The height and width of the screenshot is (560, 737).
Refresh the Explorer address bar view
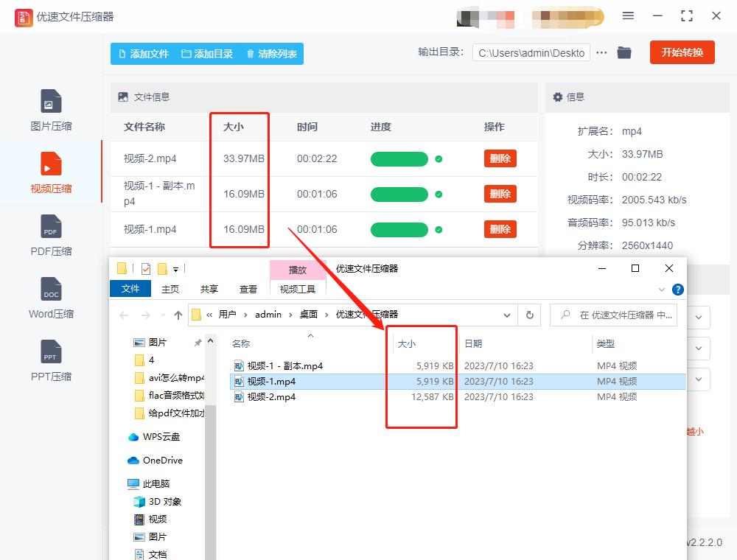coord(530,315)
